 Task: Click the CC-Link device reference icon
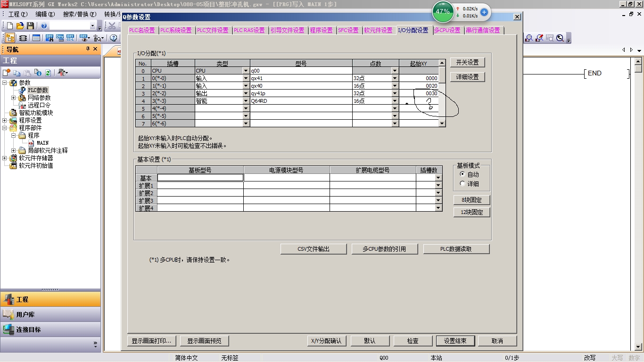pos(70,38)
